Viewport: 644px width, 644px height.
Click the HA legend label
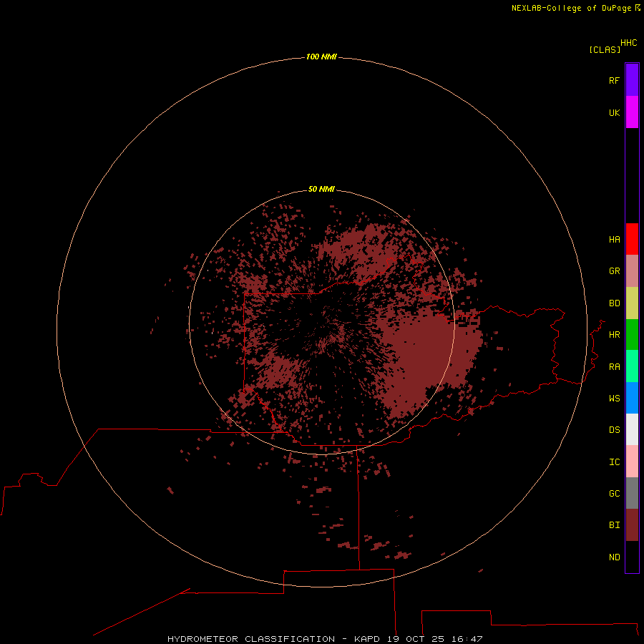coord(614,240)
